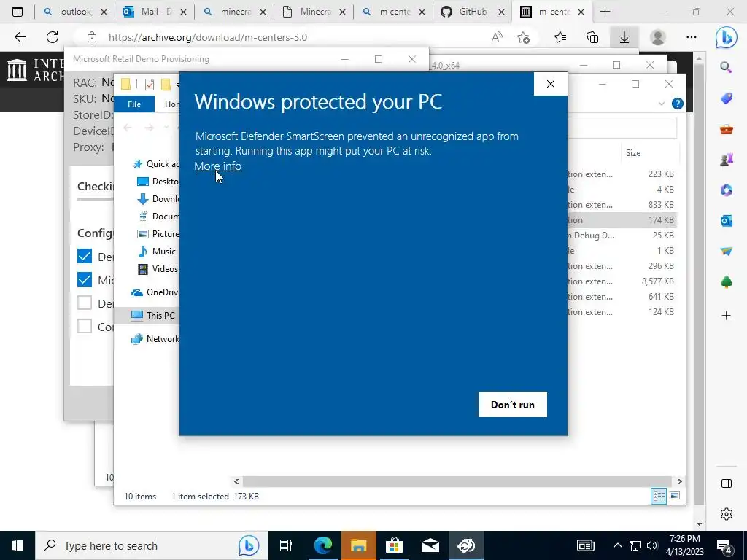Open the Windows Start menu
Image resolution: width=747 pixels, height=560 pixels.
18,545
